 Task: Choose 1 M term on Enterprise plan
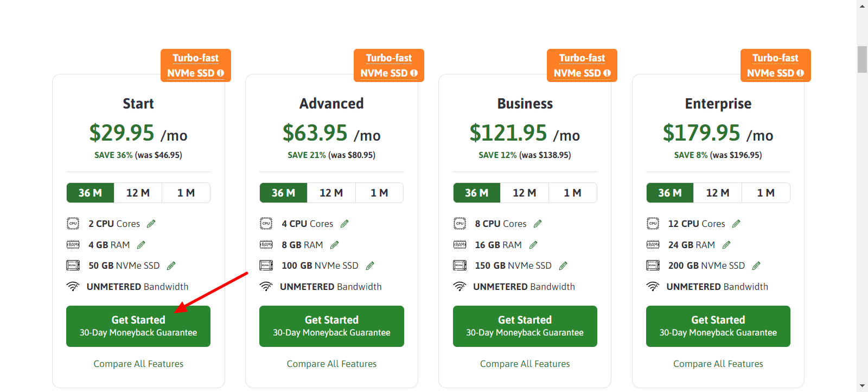[766, 193]
